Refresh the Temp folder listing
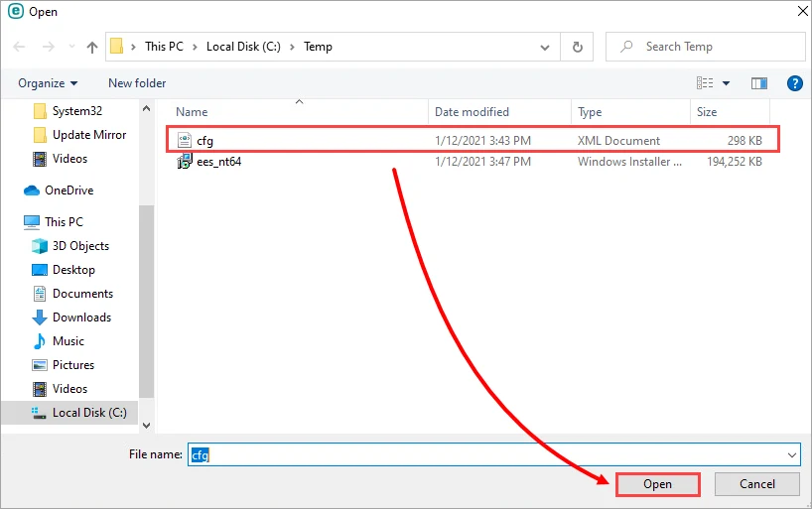 coord(578,47)
